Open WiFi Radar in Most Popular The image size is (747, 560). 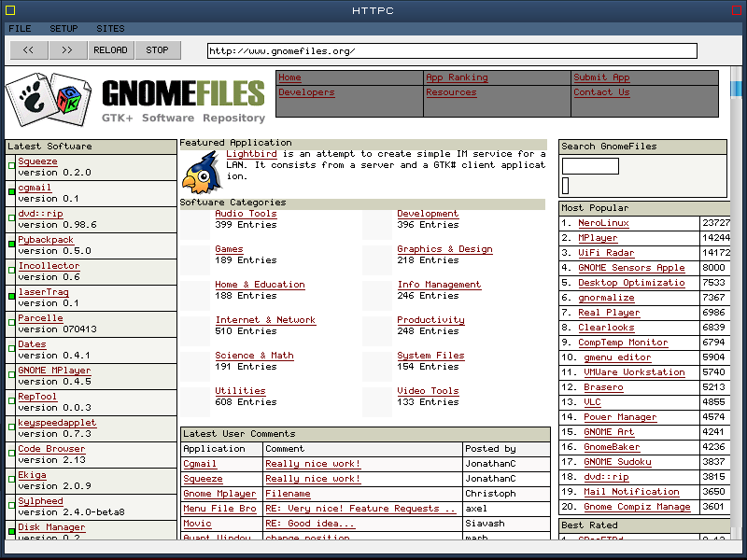tap(606, 253)
